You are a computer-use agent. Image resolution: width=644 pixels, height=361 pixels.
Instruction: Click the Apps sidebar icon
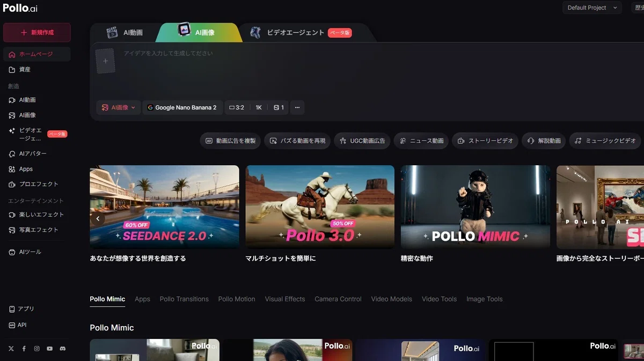click(12, 169)
